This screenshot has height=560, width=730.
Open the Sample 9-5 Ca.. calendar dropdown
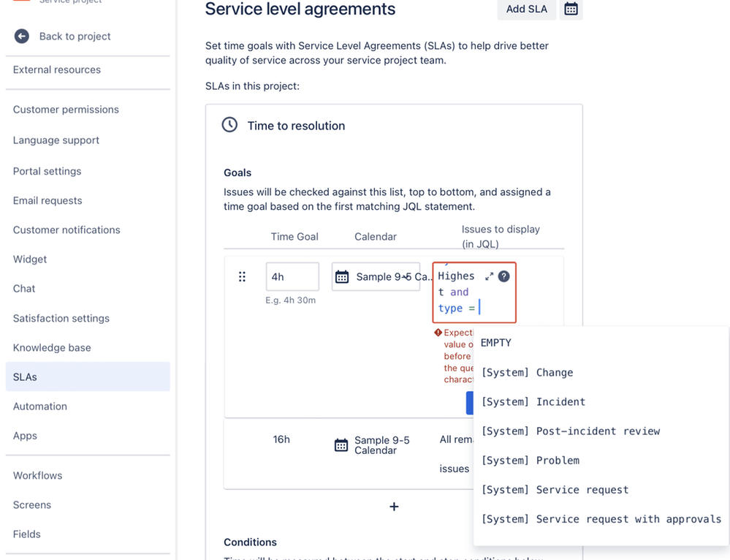(x=376, y=277)
